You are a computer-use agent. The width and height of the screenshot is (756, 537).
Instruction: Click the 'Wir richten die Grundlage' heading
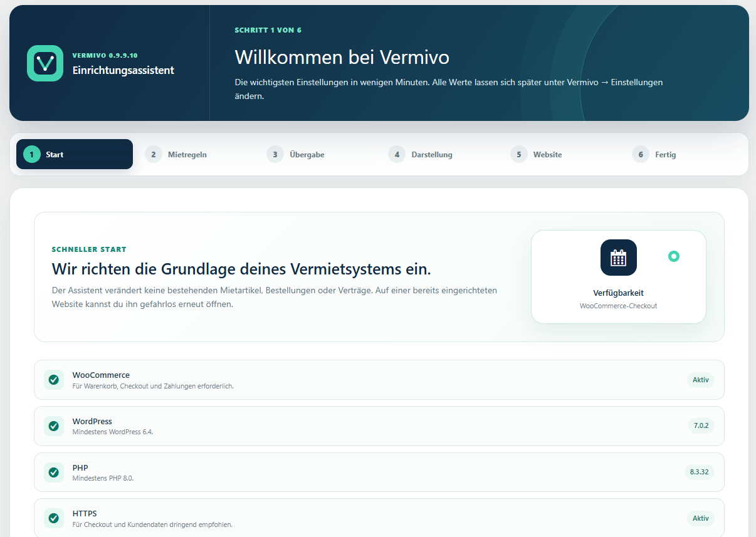point(241,270)
